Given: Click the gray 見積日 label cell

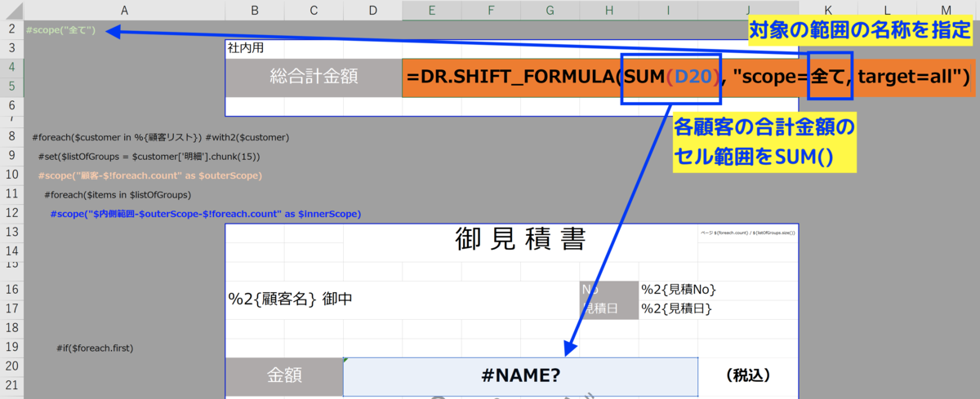Looking at the screenshot, I should [x=609, y=308].
